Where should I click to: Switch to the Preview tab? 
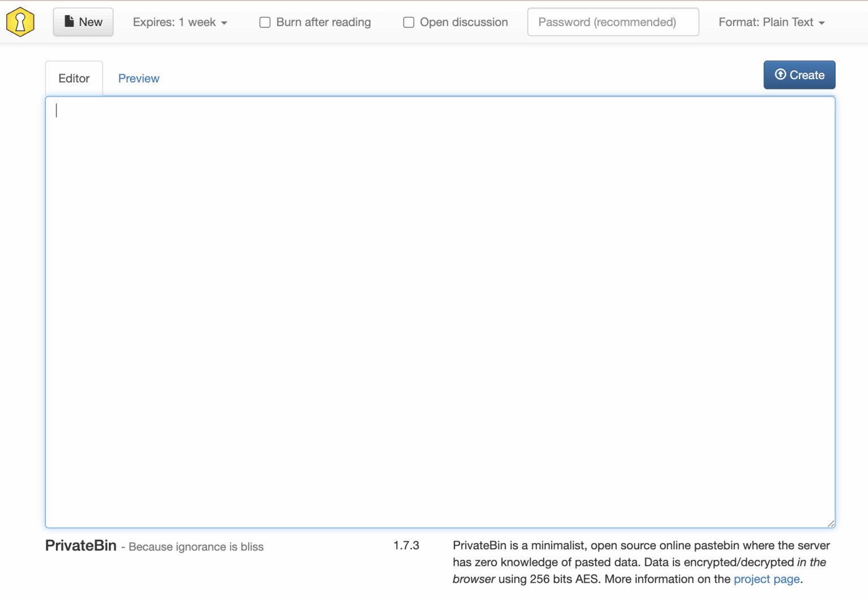(x=138, y=78)
